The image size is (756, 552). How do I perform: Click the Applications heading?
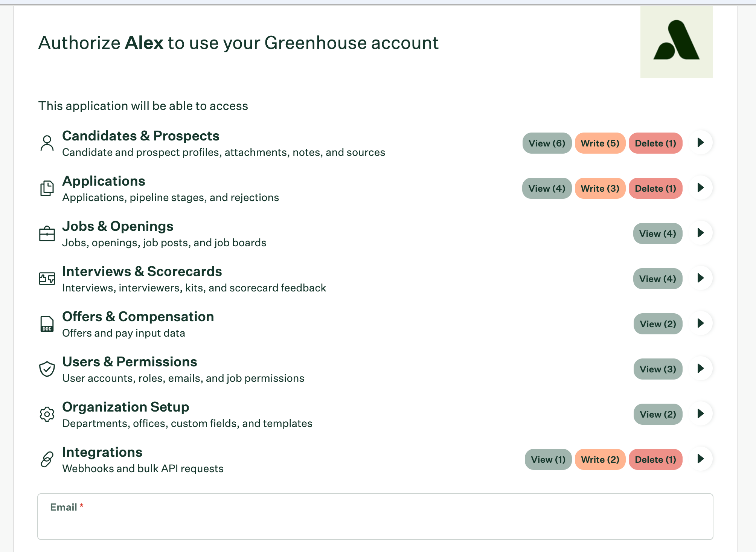click(104, 181)
